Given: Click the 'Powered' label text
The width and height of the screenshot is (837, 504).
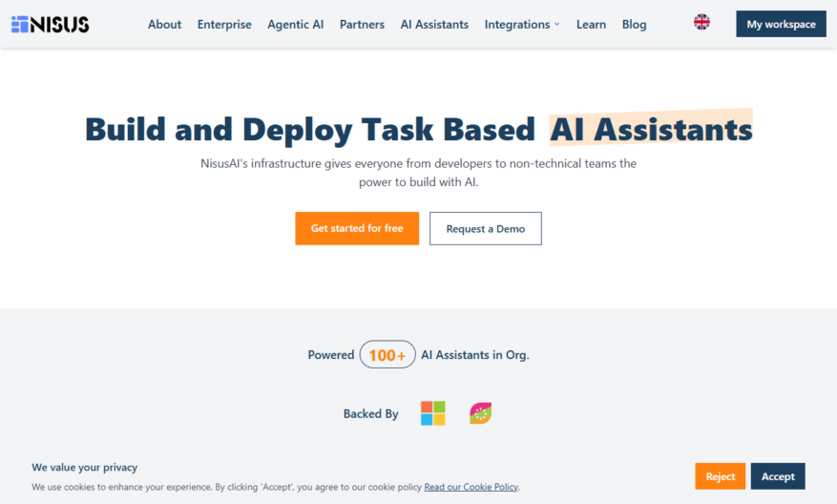Looking at the screenshot, I should click(x=331, y=355).
